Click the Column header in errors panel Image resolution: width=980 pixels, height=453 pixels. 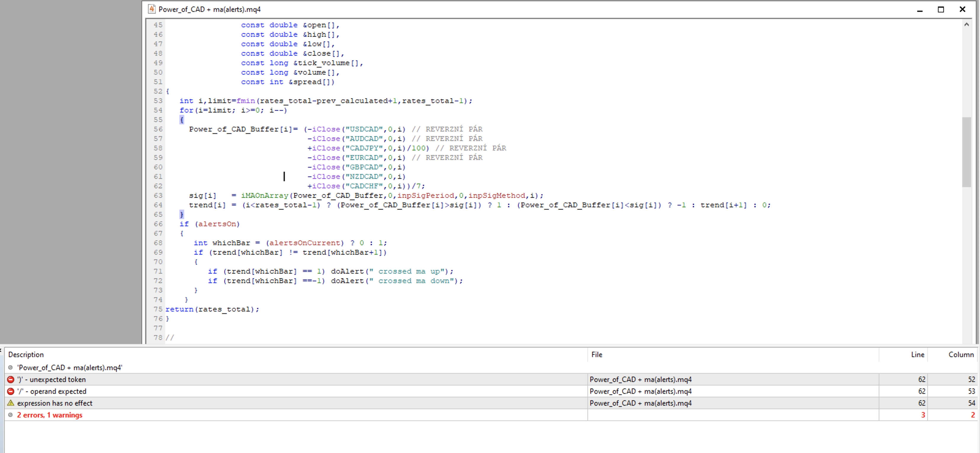click(x=960, y=354)
